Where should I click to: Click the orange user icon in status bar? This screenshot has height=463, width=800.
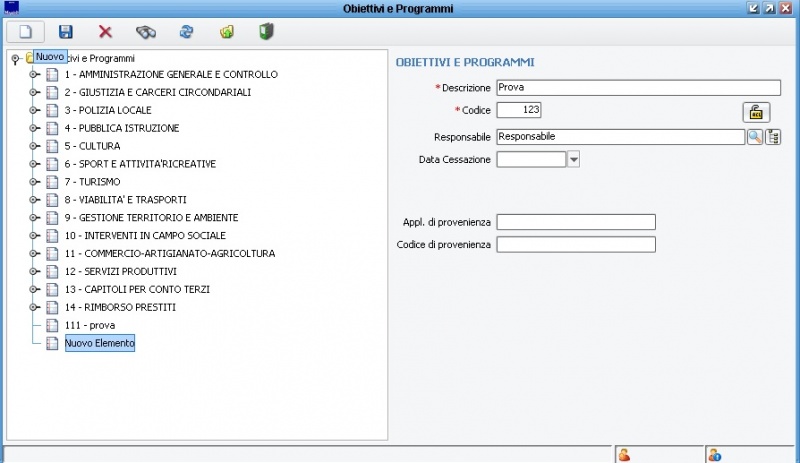624,454
